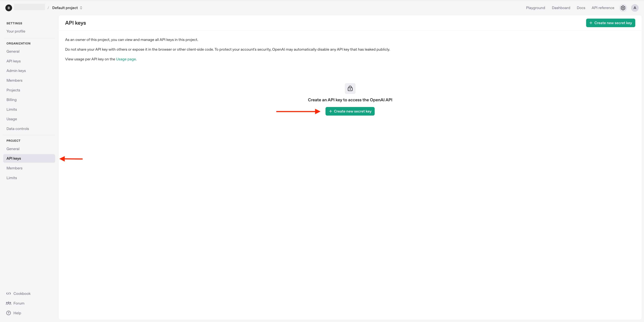Open Admin keys page

coord(29,71)
